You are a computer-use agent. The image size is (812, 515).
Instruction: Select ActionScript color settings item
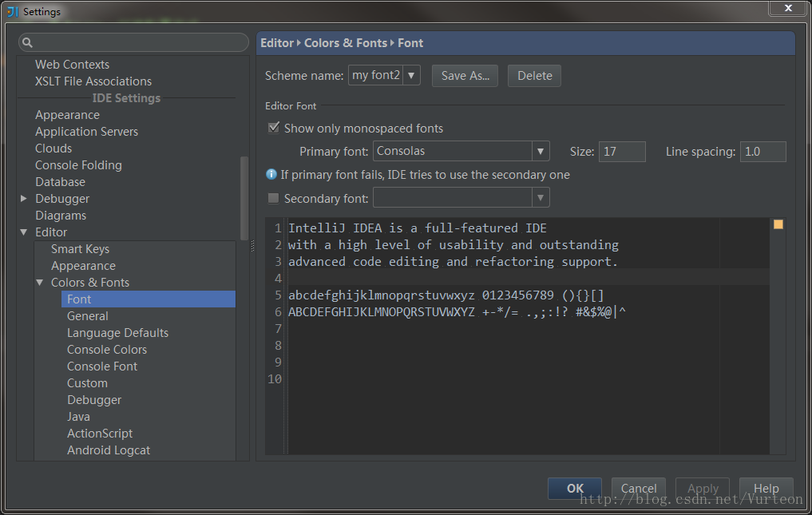pos(100,433)
